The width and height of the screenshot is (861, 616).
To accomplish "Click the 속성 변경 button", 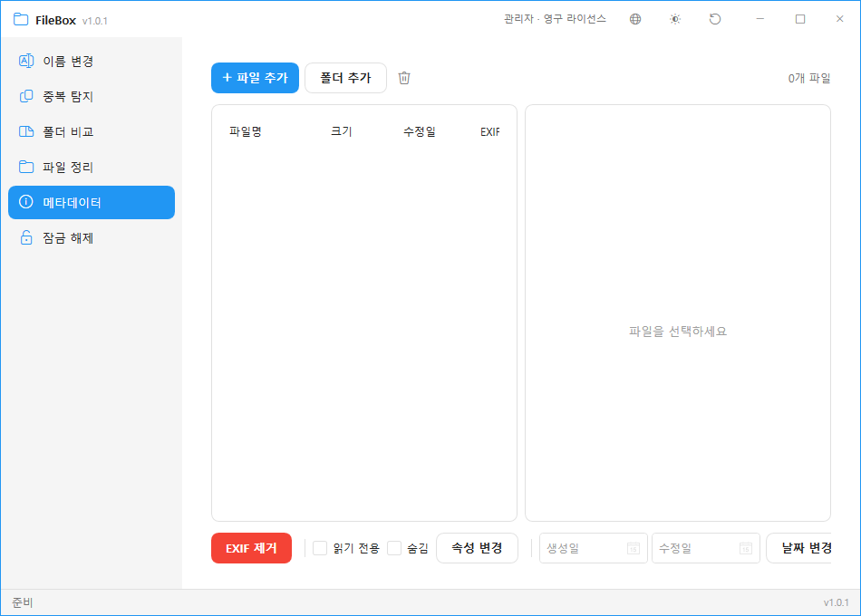I will (x=477, y=548).
